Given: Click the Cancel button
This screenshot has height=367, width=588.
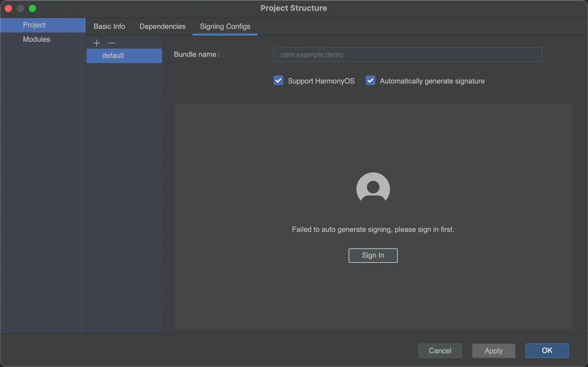Looking at the screenshot, I should pyautogui.click(x=440, y=350).
